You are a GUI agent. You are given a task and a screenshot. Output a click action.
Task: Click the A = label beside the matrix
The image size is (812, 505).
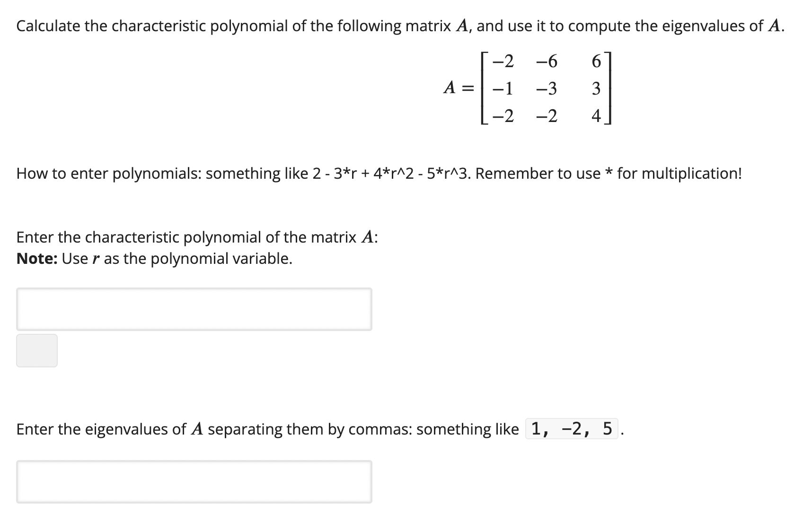pyautogui.click(x=457, y=88)
